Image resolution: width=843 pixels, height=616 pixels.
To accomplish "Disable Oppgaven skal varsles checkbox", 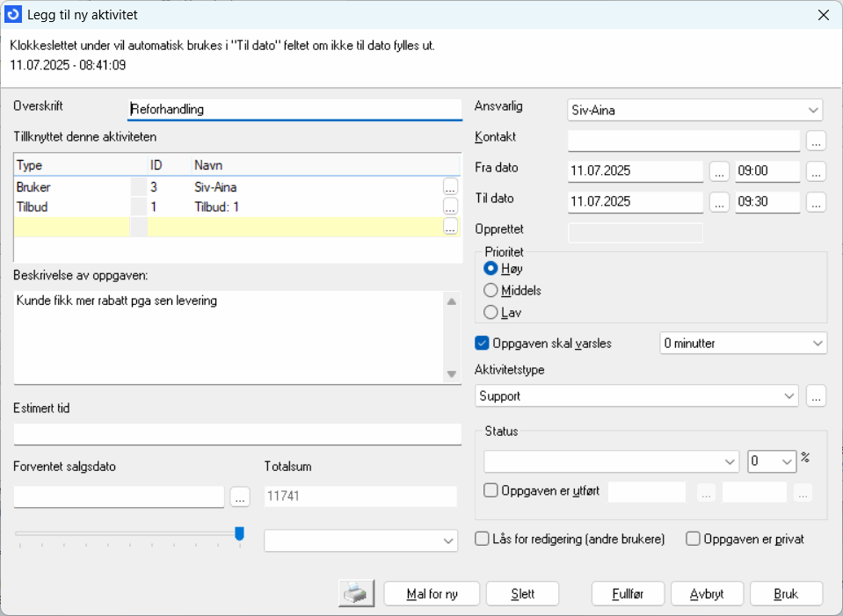I will (482, 343).
